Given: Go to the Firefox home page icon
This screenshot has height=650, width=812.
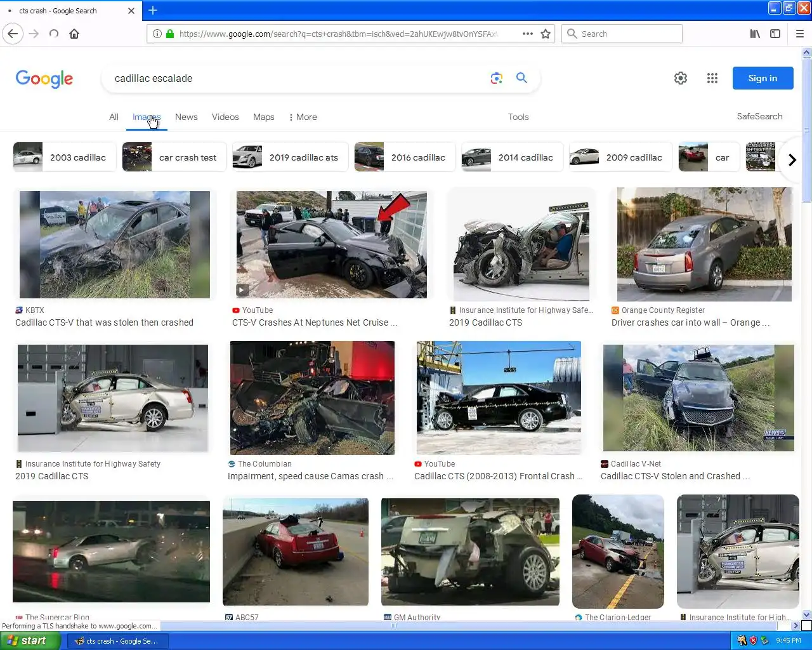Looking at the screenshot, I should tap(74, 34).
